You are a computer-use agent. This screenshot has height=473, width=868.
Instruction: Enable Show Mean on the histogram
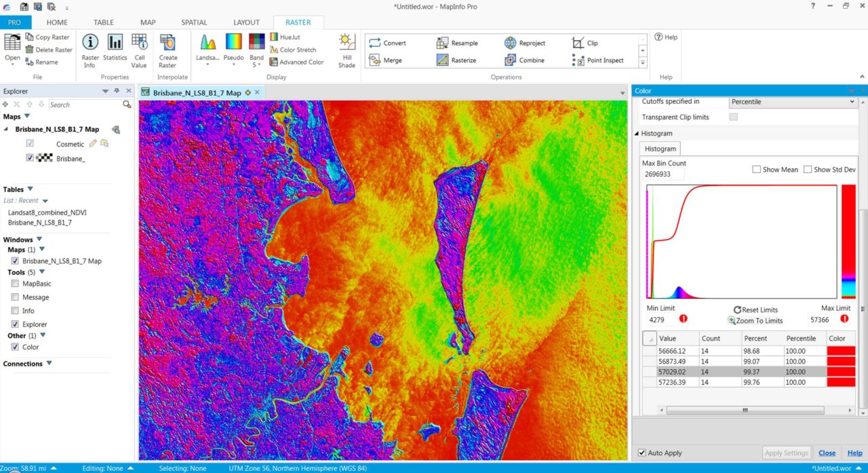click(757, 169)
